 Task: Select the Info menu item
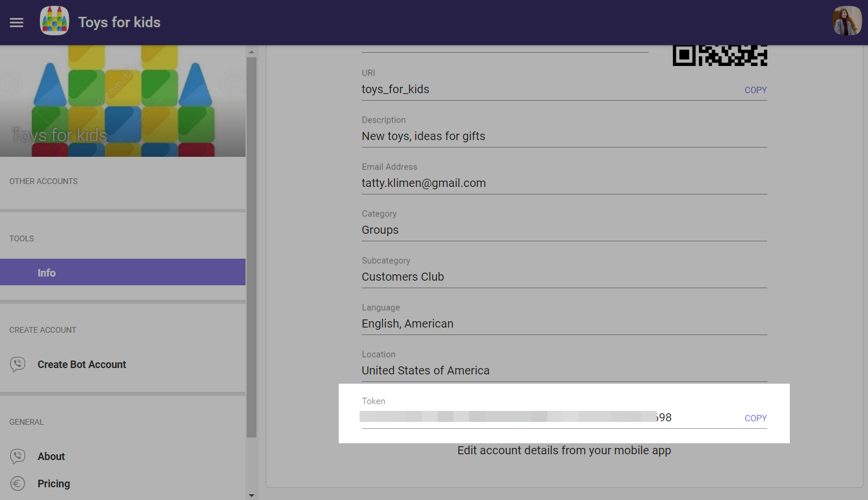tap(123, 272)
